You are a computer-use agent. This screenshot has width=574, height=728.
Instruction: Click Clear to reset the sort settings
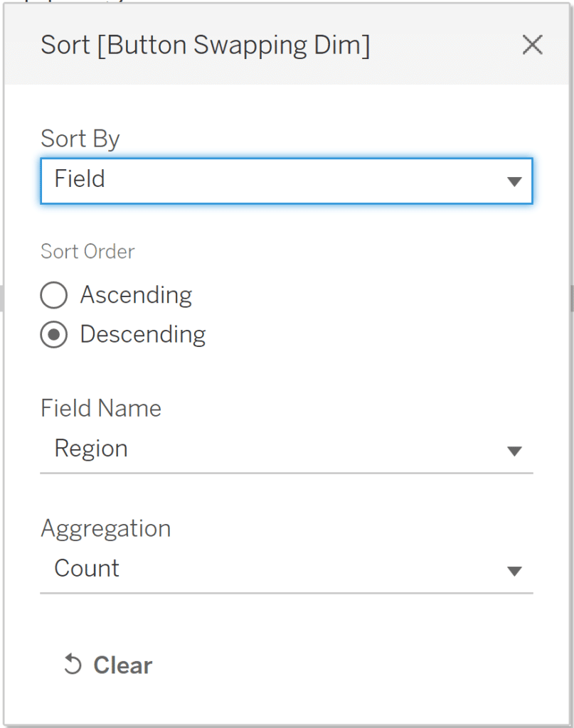coord(121,665)
